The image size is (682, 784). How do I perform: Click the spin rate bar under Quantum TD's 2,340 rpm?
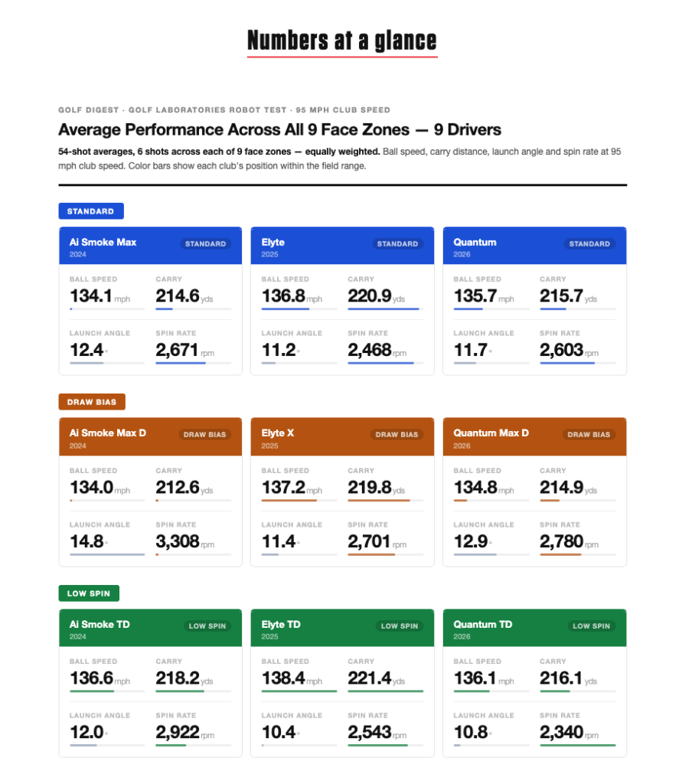(x=577, y=745)
